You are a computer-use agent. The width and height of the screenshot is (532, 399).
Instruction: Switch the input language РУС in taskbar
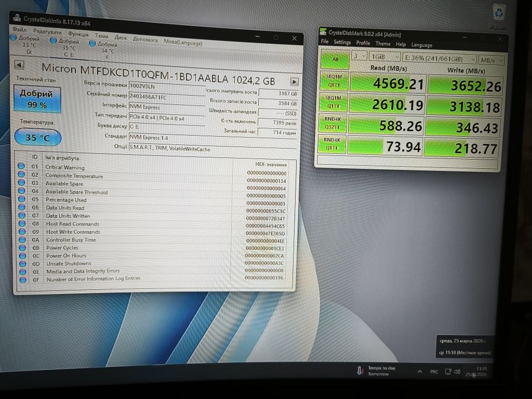(x=434, y=372)
